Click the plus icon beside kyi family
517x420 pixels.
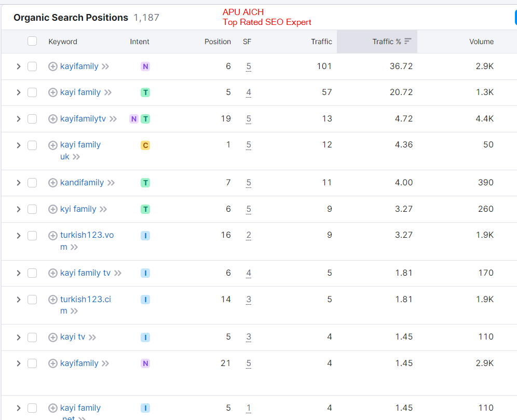[52, 209]
